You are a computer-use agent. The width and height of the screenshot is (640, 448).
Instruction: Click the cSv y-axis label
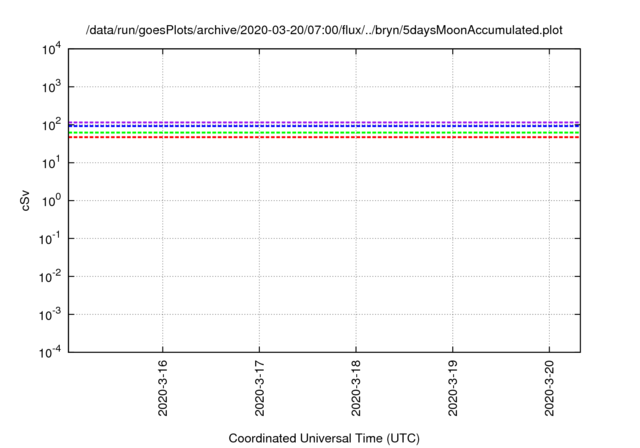point(25,201)
